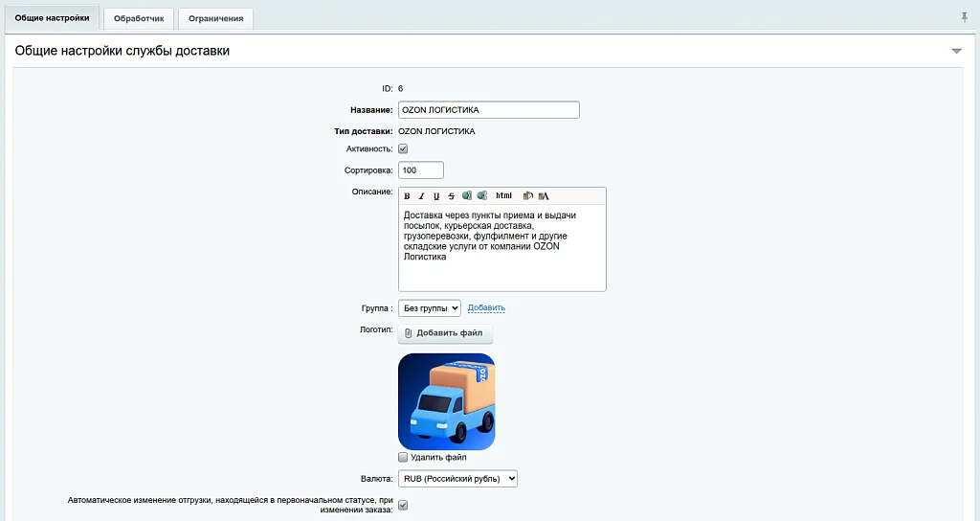Image resolution: width=980 pixels, height=521 pixels.
Task: Apply strikethrough in the description editor
Action: point(452,196)
